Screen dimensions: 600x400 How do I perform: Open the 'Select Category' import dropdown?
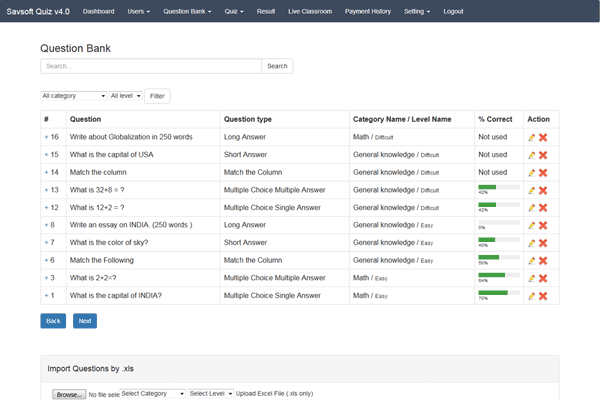point(152,394)
